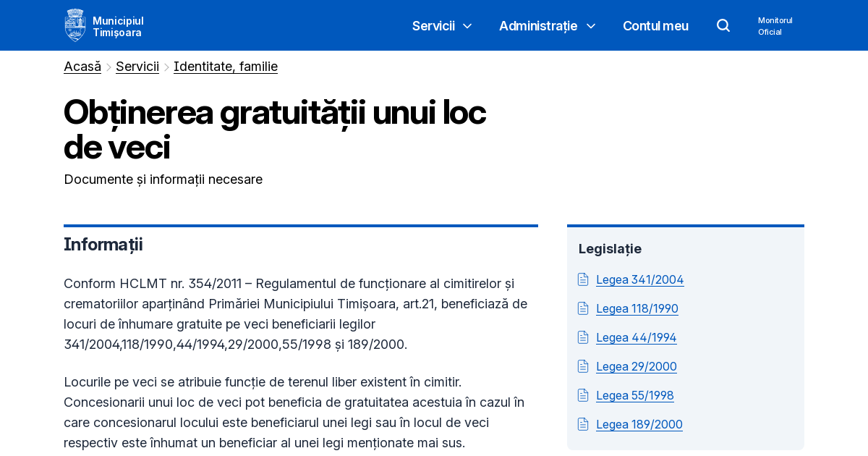Click the document icon beside Legea 29/2000
The height and width of the screenshot is (456, 868).
(x=582, y=366)
